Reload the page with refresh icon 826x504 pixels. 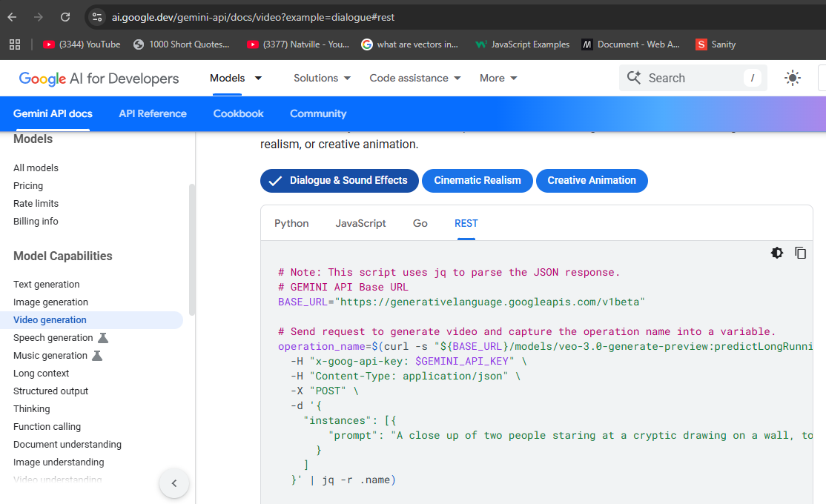[x=65, y=17]
